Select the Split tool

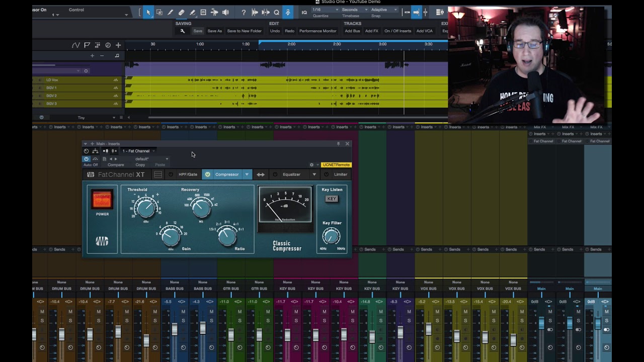(x=170, y=12)
